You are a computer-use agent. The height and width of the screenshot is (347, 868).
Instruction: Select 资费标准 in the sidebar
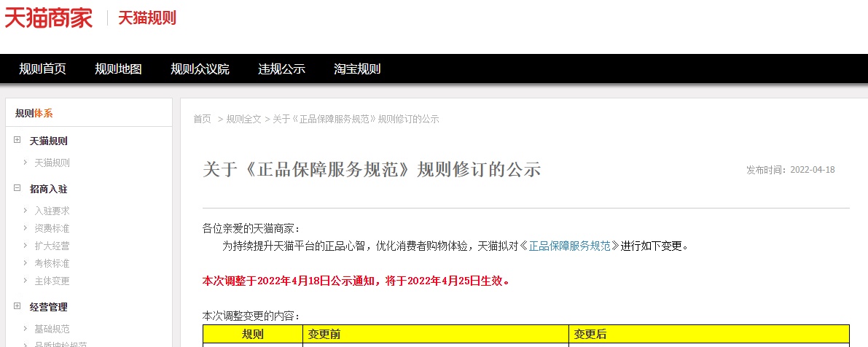(52, 228)
